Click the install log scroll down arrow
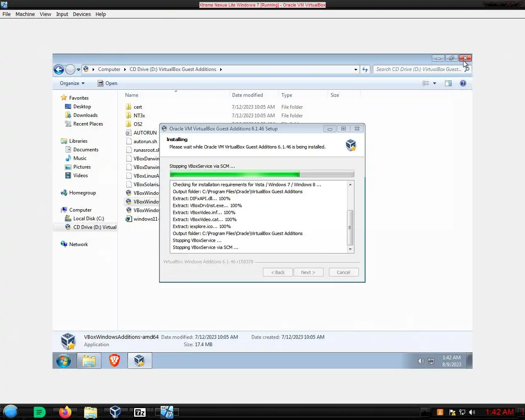525x420 pixels. 350,249
